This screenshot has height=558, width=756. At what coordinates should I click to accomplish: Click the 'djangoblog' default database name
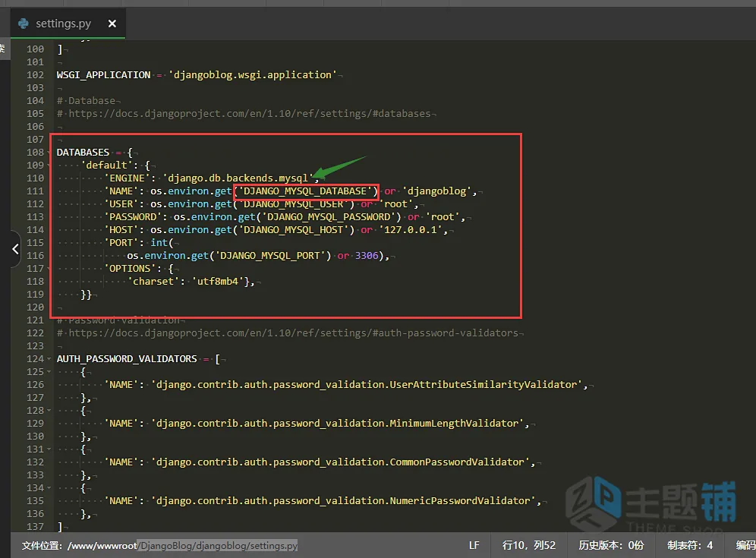tap(436, 191)
